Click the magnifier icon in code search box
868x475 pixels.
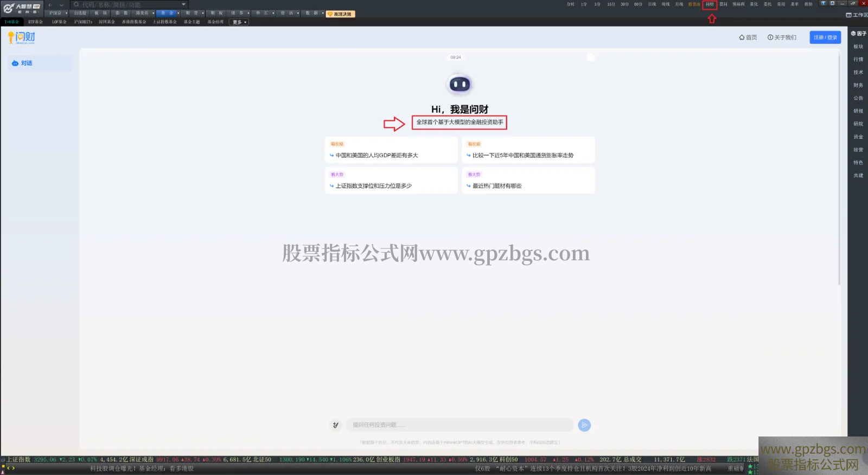coord(76,5)
